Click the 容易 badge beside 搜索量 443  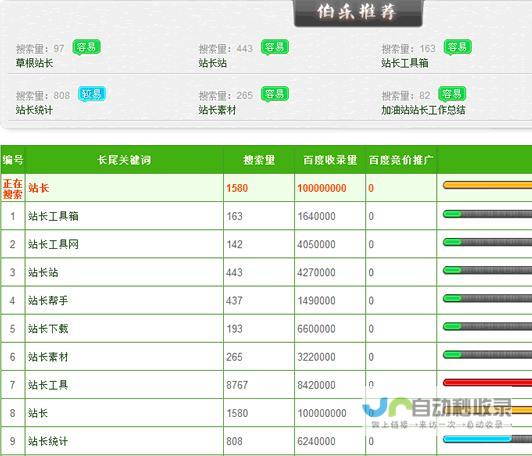(275, 48)
